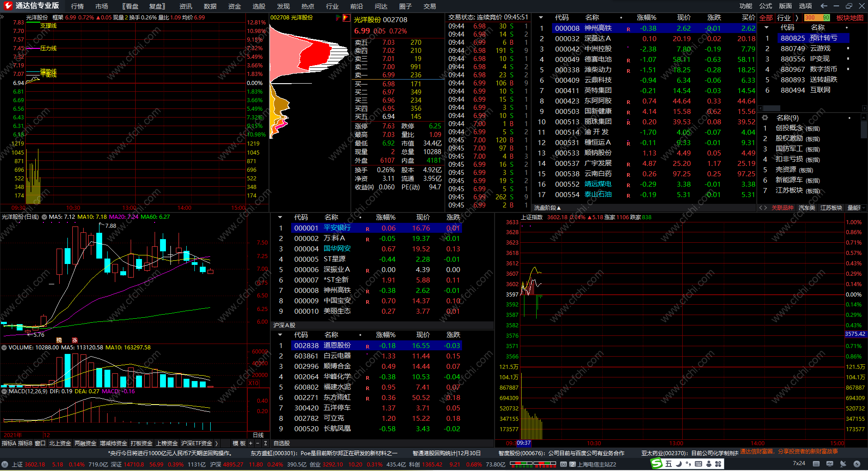Toggle the dot marker next to 云游戏
Viewport: 868px width, 471px height.
coord(848,48)
